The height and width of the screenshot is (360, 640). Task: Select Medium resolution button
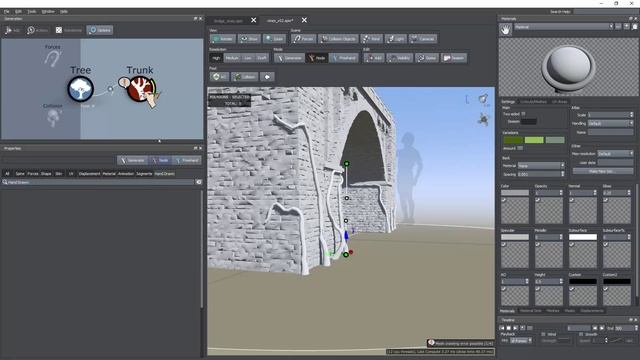[232, 58]
